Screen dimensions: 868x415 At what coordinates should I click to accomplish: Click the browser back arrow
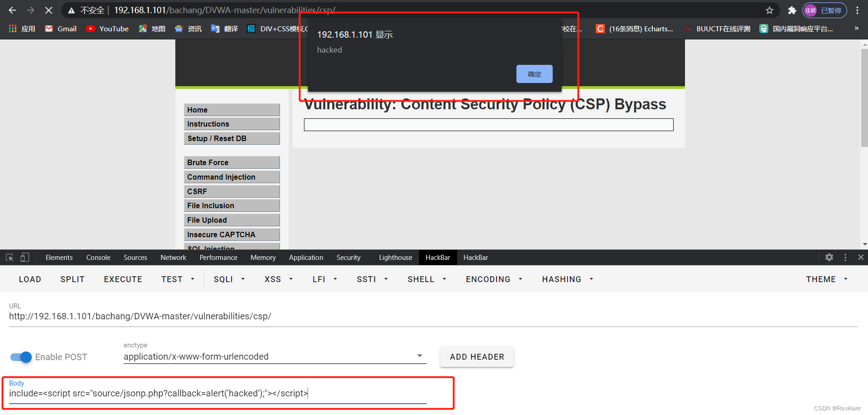pyautogui.click(x=12, y=10)
